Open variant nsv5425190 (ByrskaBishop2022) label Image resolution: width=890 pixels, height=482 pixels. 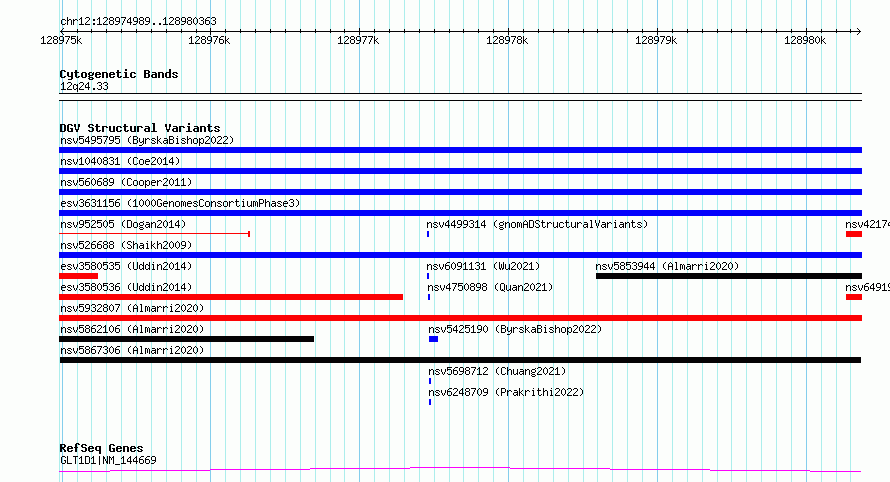click(515, 329)
